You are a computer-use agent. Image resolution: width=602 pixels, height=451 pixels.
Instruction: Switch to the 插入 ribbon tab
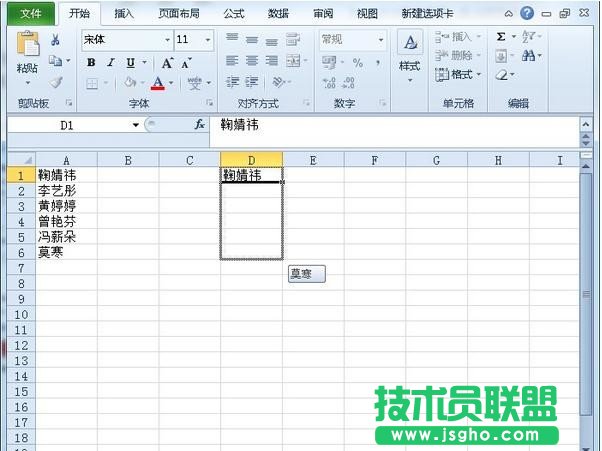click(x=124, y=13)
